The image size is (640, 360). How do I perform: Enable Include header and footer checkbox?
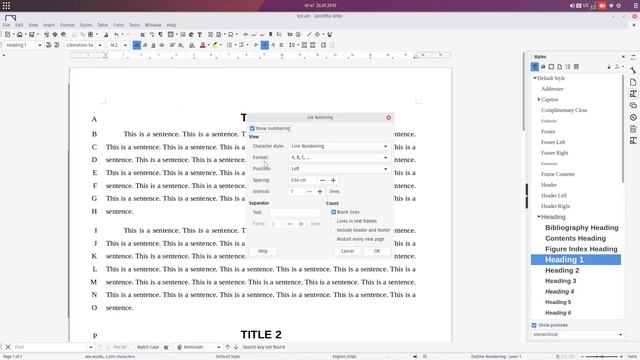click(x=333, y=230)
